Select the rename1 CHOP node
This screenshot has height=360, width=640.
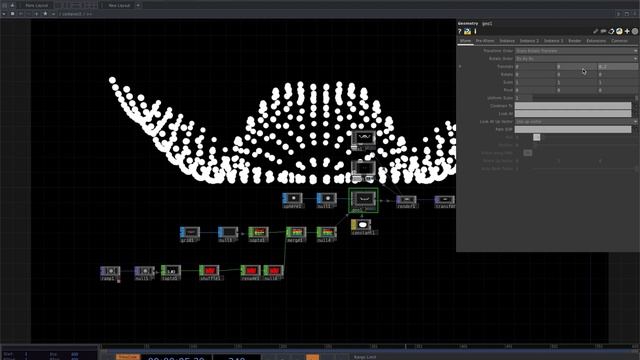250,272
